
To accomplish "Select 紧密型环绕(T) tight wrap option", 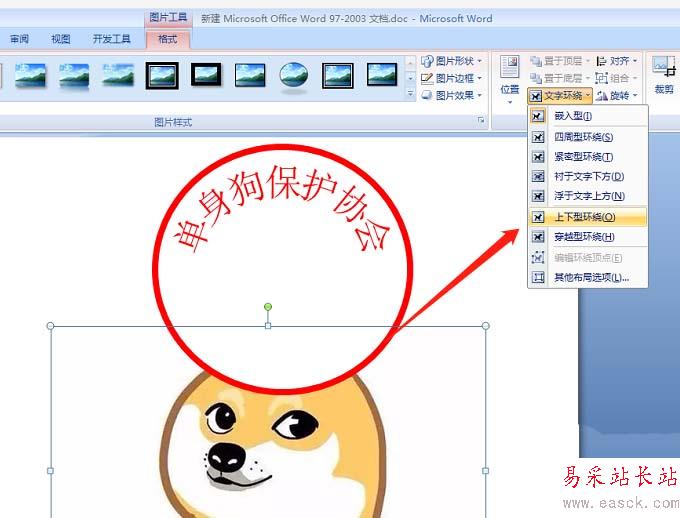I will coord(588,157).
